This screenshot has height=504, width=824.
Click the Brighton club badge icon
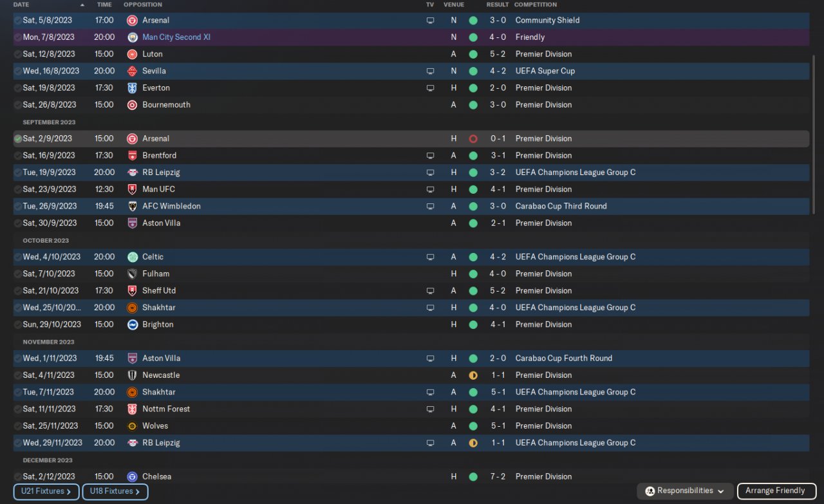(x=133, y=324)
